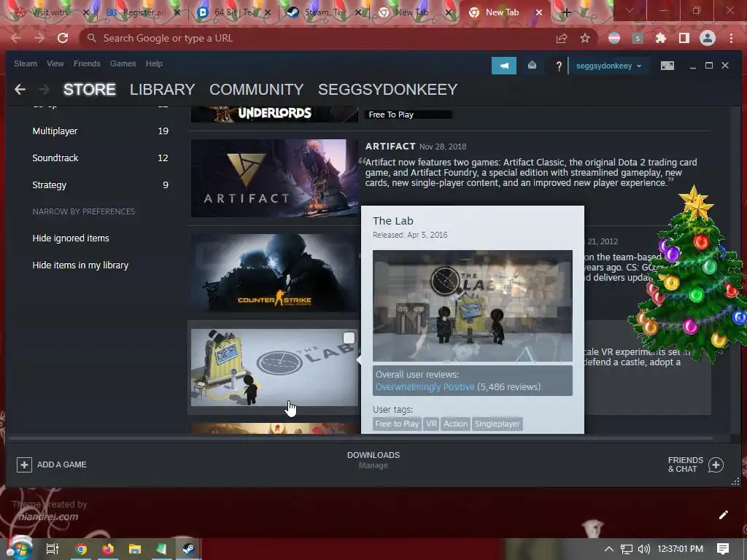Image resolution: width=747 pixels, height=560 pixels.
Task: Open Chrome tab search chevron
Action: coord(629,10)
